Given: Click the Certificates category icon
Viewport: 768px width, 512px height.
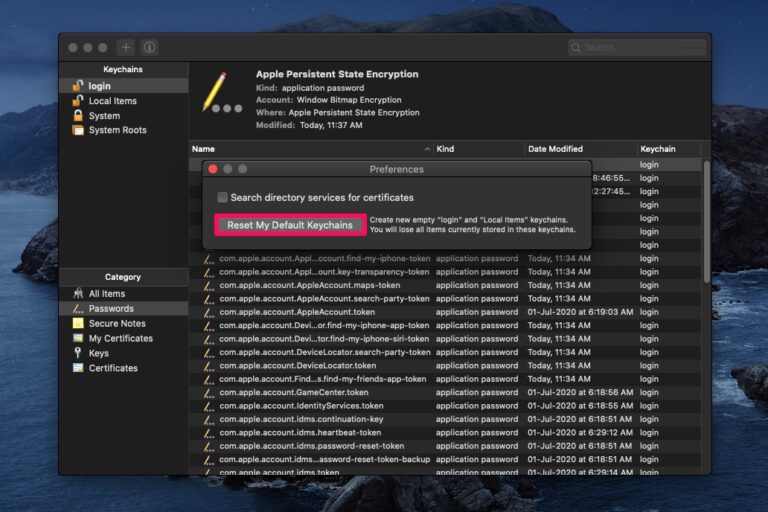Looking at the screenshot, I should tap(78, 368).
